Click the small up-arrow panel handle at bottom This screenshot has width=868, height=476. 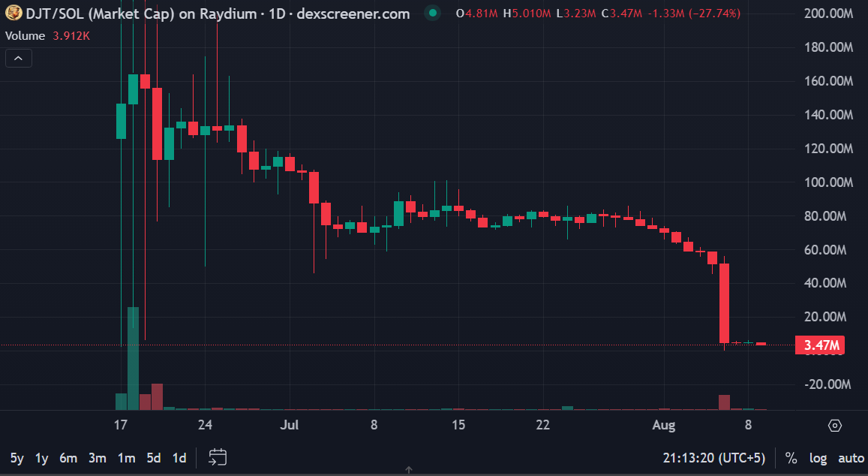tap(409, 470)
